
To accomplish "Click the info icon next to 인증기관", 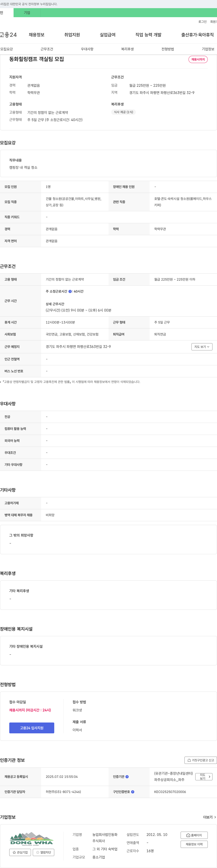I will click(127, 777).
